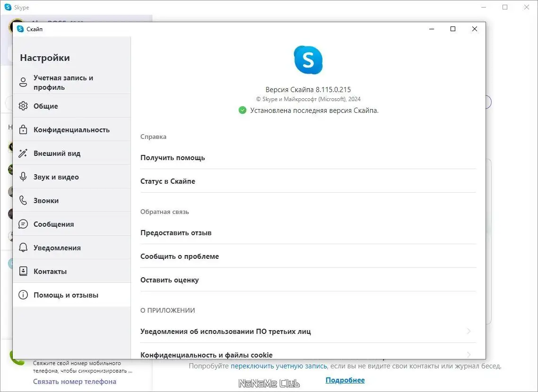The height and width of the screenshot is (392, 538).
Task: Click the О ПРИЛОЖЕНИИ section label
Action: [x=168, y=310]
